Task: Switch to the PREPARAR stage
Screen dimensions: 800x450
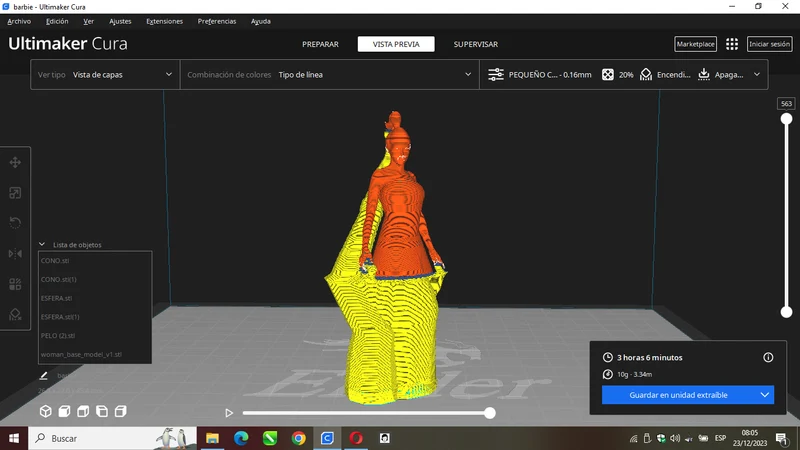Action: [320, 44]
